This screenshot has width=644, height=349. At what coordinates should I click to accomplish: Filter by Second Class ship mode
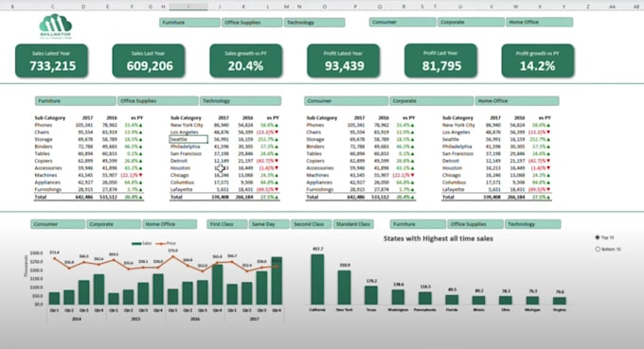click(x=311, y=224)
